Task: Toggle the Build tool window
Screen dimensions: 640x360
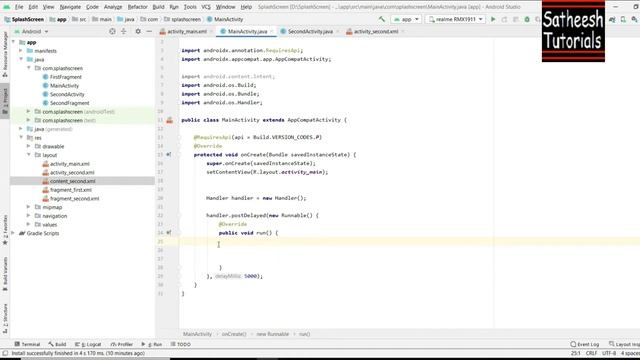Action: (x=57, y=344)
